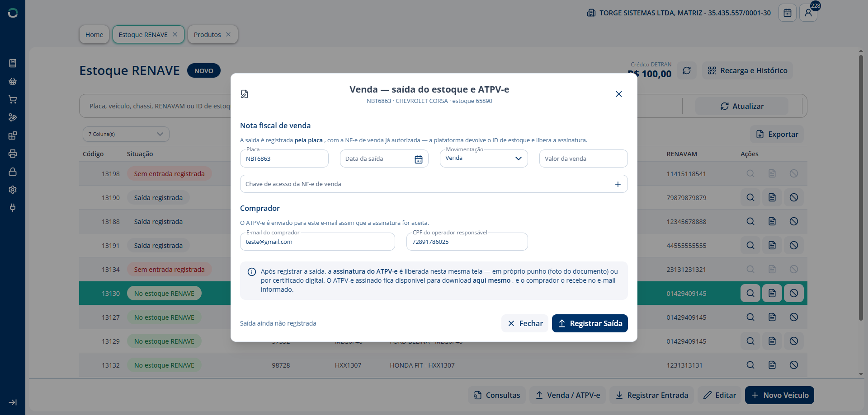Open user profile icon with 228 badge

point(808,13)
